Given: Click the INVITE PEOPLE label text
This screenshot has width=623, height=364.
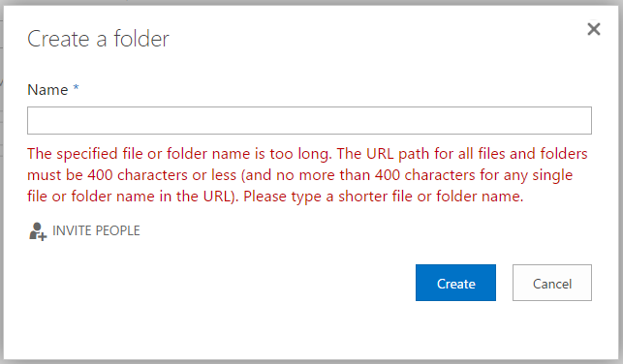Looking at the screenshot, I should [x=96, y=231].
